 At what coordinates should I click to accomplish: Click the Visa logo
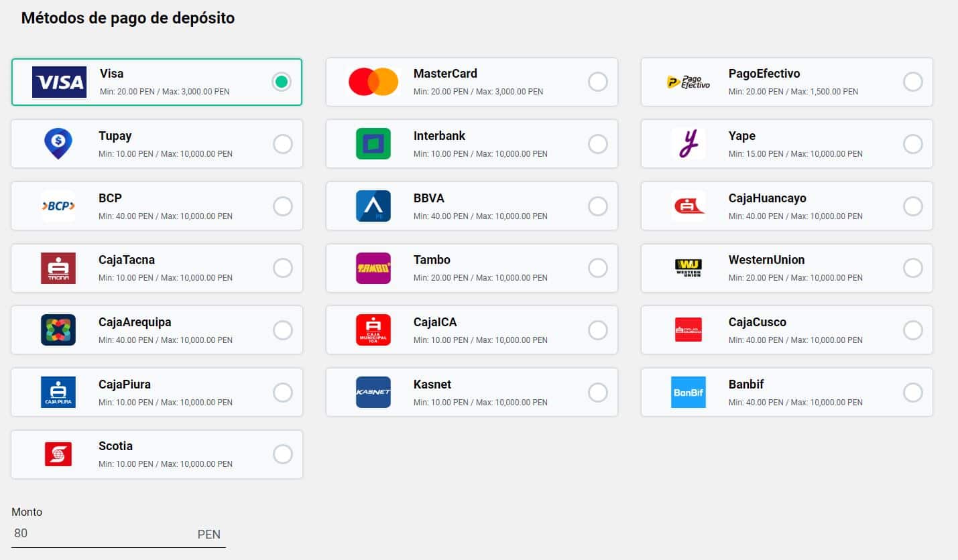(59, 82)
